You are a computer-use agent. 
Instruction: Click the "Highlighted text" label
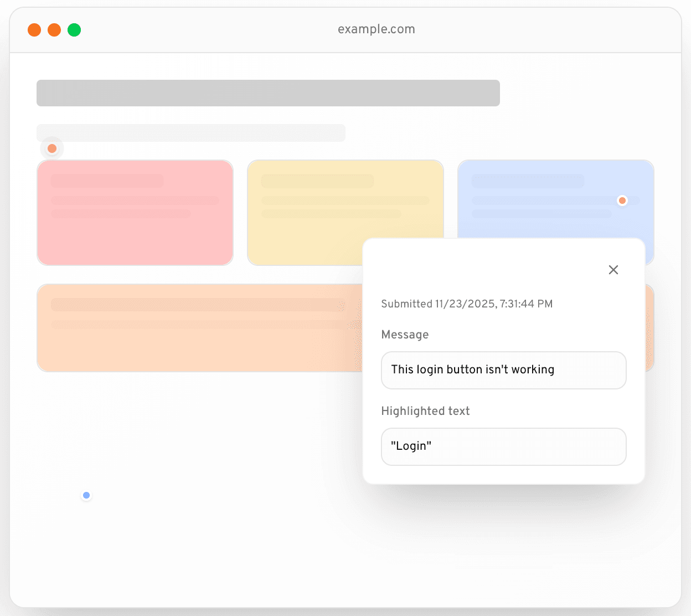tap(425, 411)
